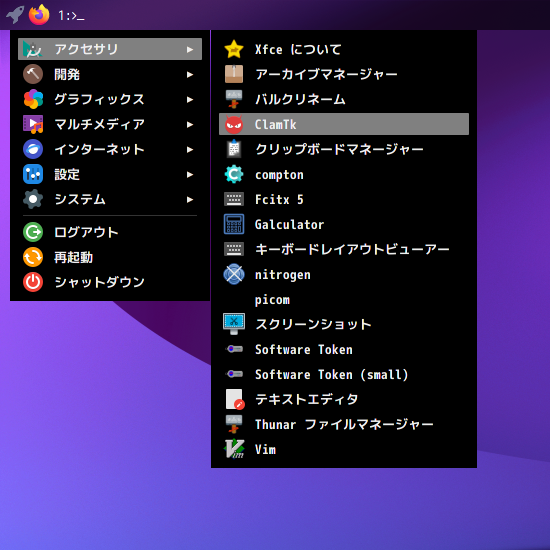Expand the 設定 submenu arrow
550x550 pixels.
pos(190,174)
